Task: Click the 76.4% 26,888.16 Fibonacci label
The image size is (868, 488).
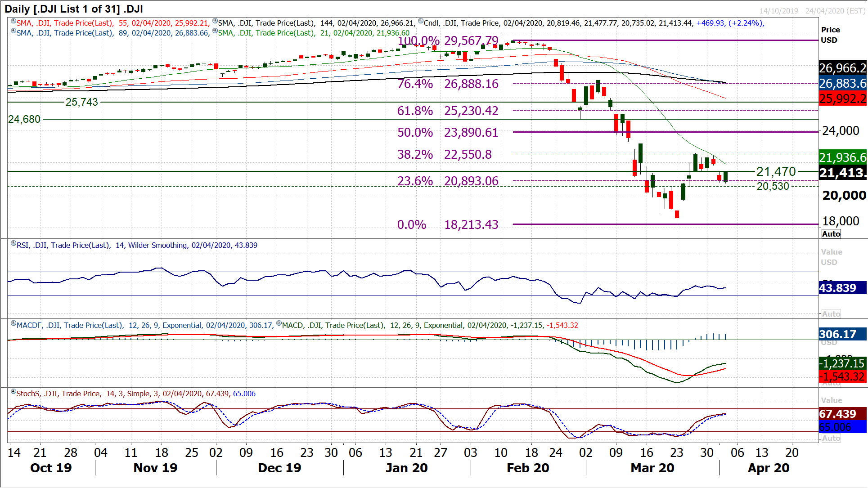Action: 448,84
